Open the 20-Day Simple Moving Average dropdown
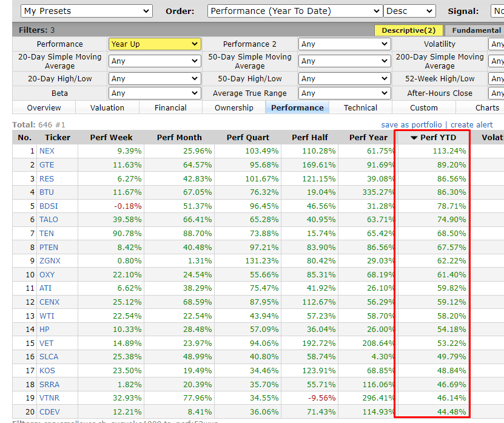This screenshot has height=423, width=504. point(155,61)
